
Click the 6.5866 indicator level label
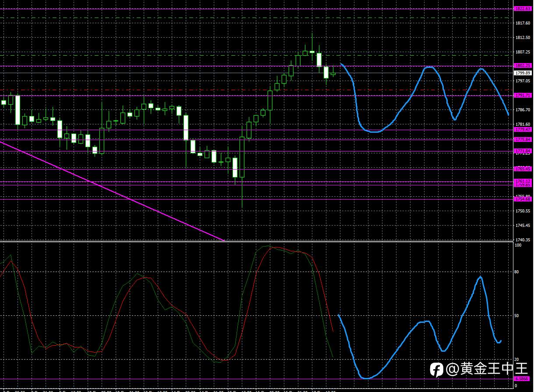522,379
